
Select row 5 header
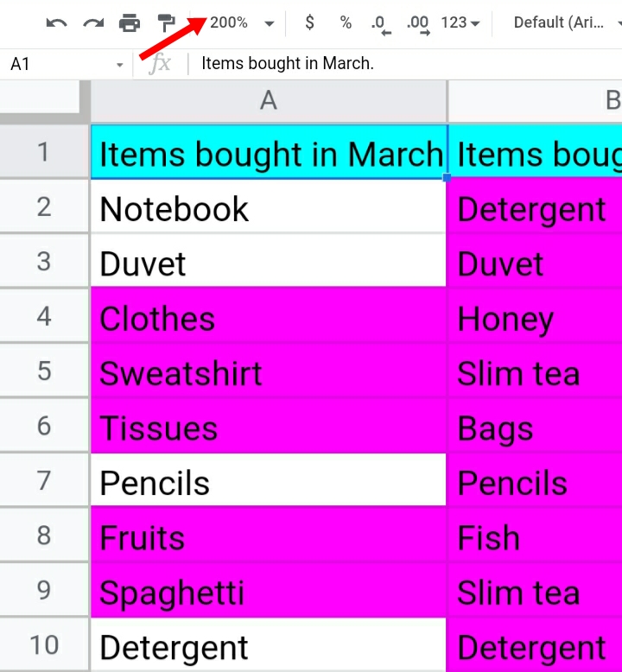coord(44,371)
